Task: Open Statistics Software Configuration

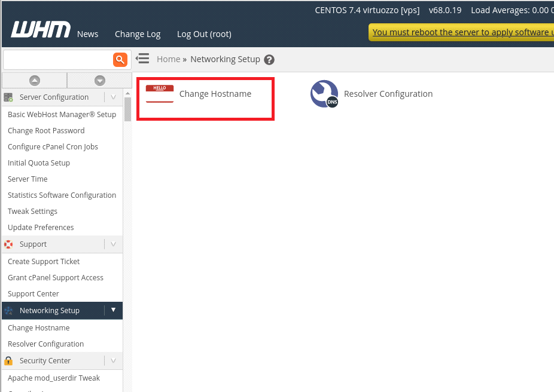Action: 62,195
